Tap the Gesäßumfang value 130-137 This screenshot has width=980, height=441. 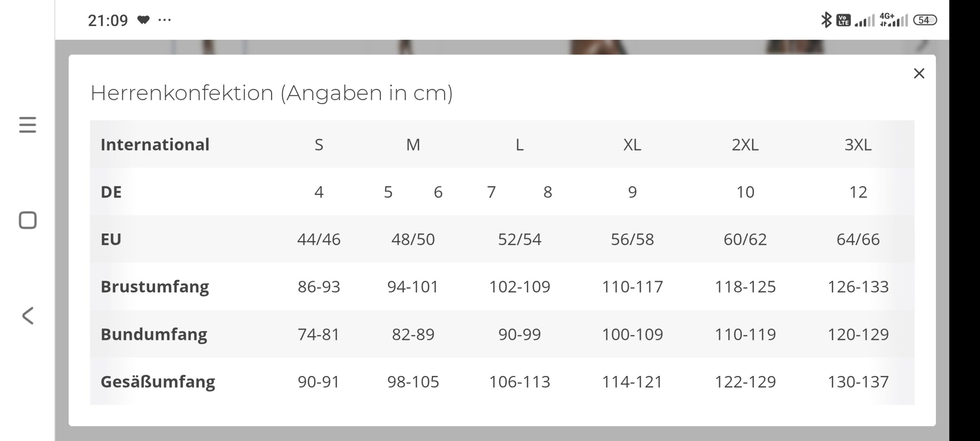tap(858, 382)
